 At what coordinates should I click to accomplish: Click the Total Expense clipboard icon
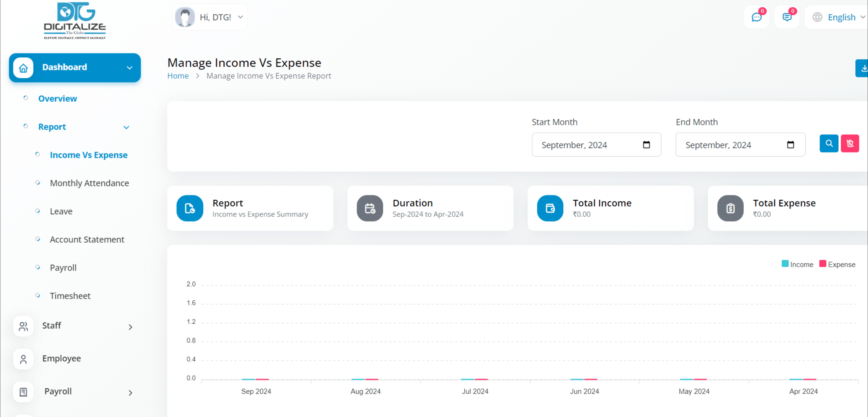pyautogui.click(x=731, y=208)
